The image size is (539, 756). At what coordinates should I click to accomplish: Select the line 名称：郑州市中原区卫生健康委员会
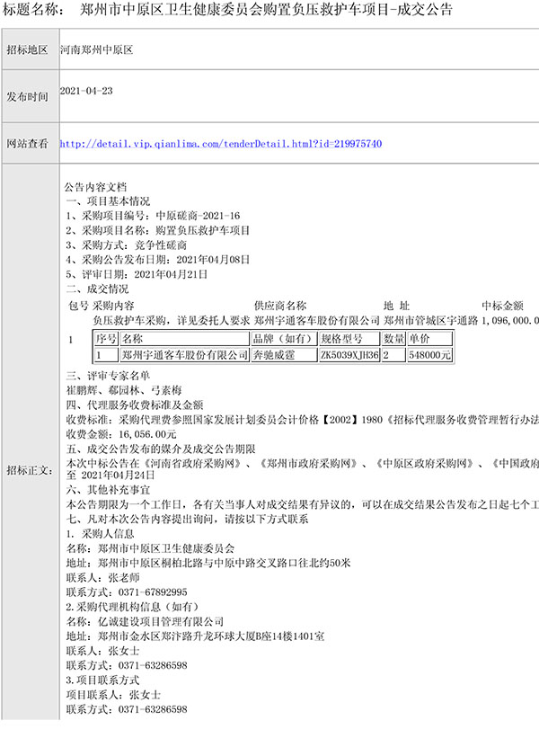pos(150,548)
